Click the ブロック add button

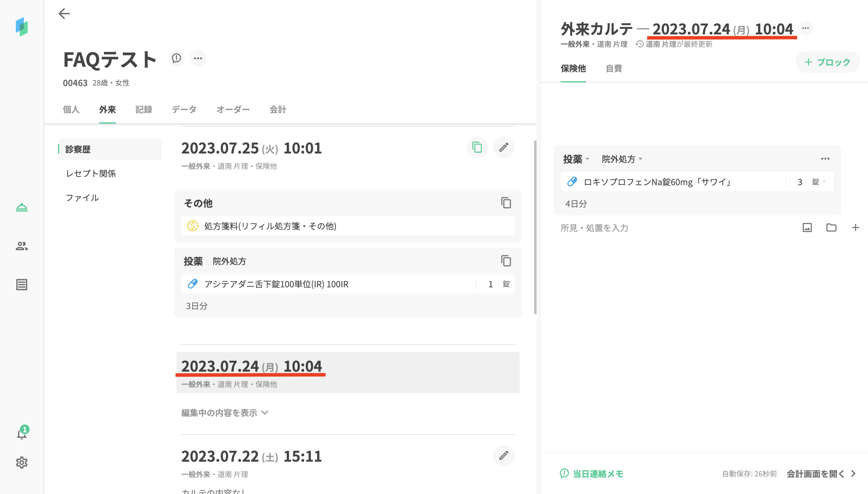pos(827,62)
